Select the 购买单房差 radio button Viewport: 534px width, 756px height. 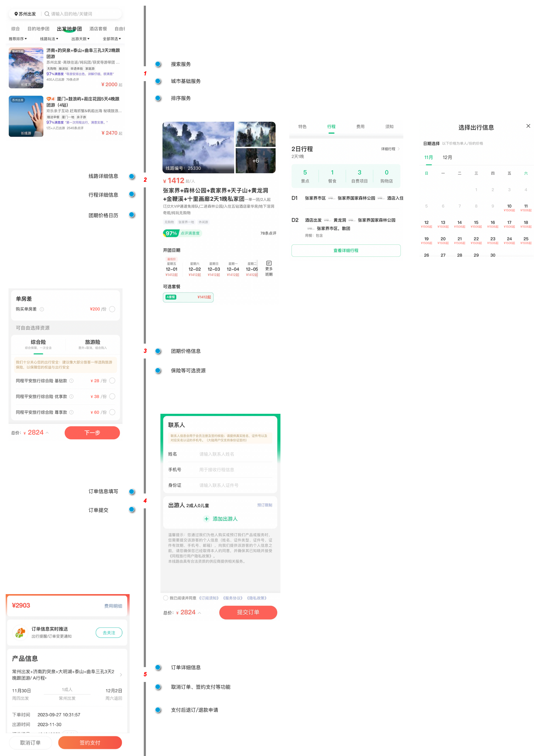click(112, 309)
